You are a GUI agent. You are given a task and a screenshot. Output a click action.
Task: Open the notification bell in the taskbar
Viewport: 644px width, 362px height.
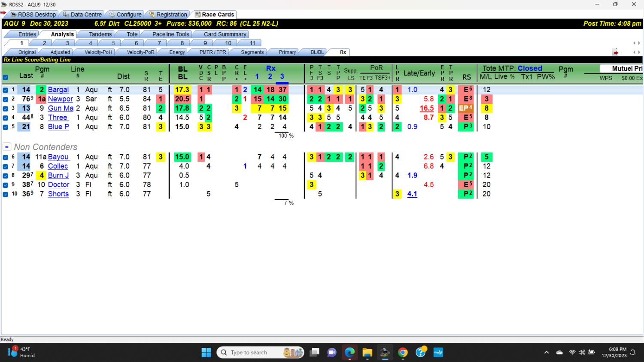click(x=633, y=353)
